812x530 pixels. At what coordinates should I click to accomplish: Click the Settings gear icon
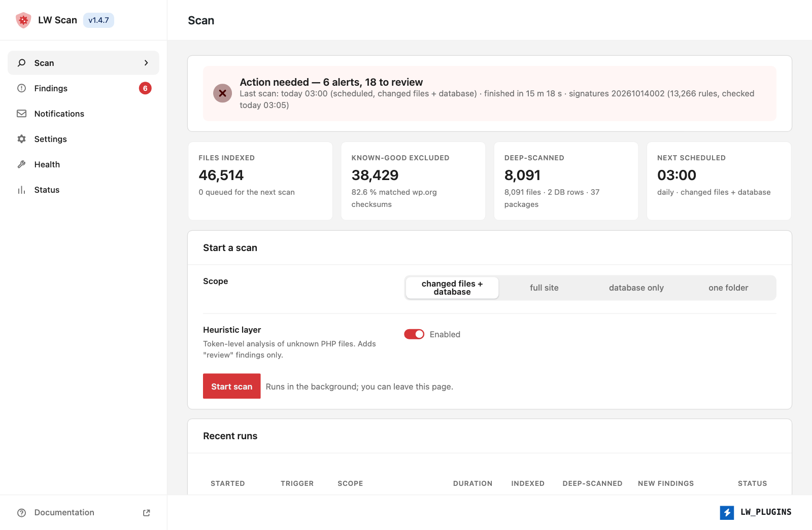21,139
